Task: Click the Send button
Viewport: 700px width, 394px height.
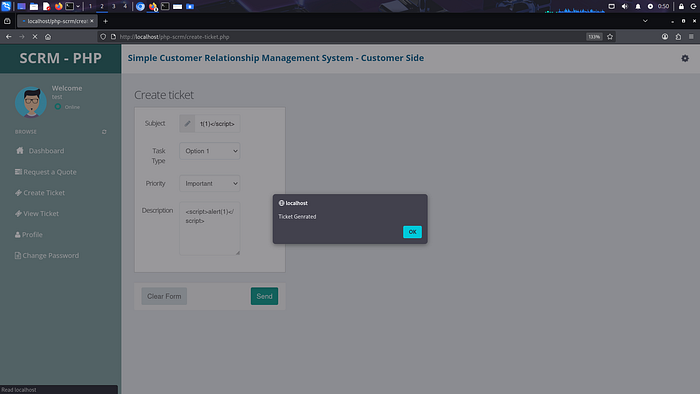Action: tap(264, 296)
